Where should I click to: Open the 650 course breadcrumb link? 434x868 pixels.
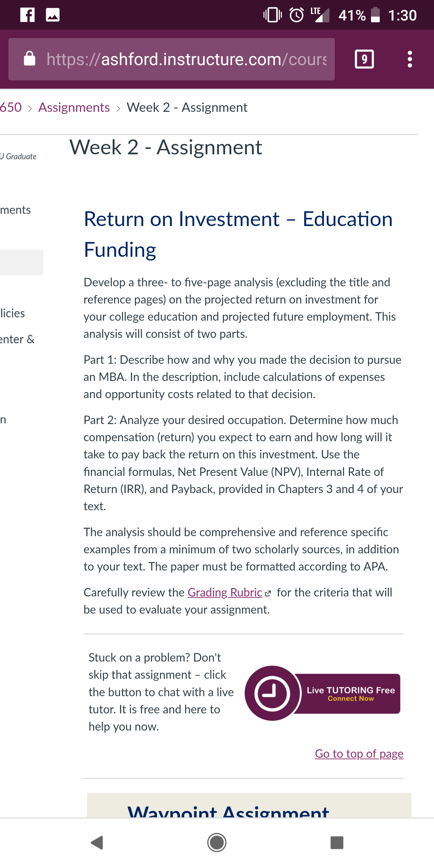pyautogui.click(x=11, y=108)
